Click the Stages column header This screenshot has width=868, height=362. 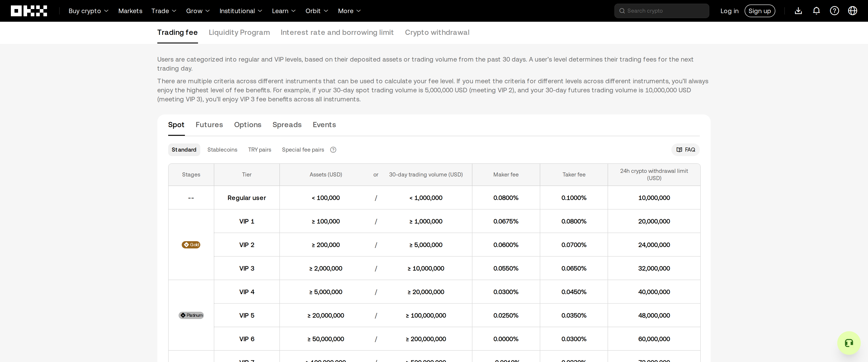coord(191,175)
